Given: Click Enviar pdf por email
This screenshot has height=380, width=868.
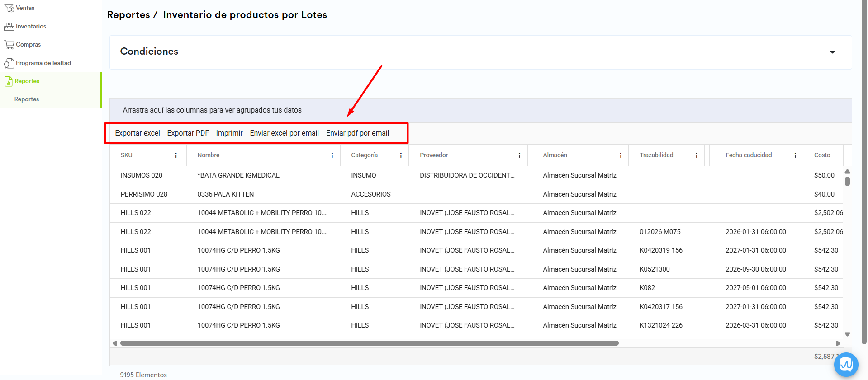Looking at the screenshot, I should point(358,133).
